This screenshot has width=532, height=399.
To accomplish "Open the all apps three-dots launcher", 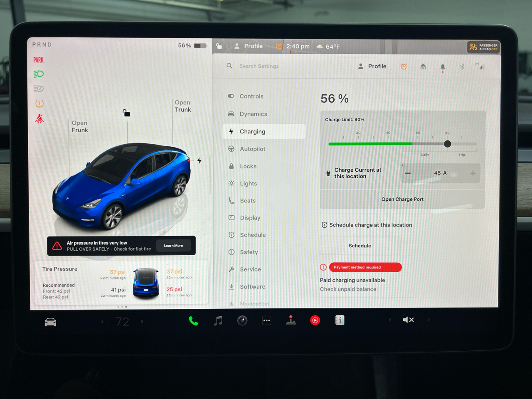I will point(267,320).
